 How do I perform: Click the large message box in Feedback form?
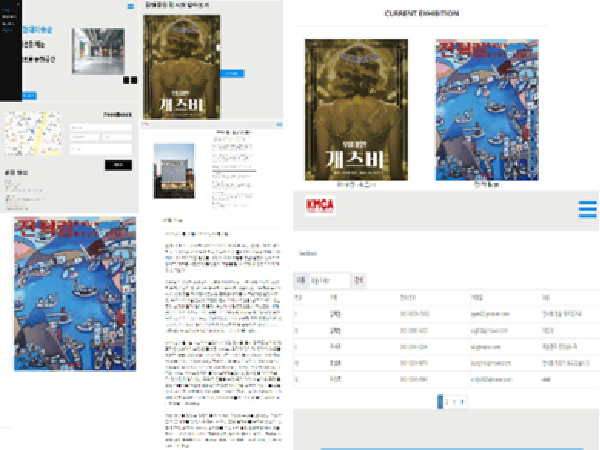point(100,149)
